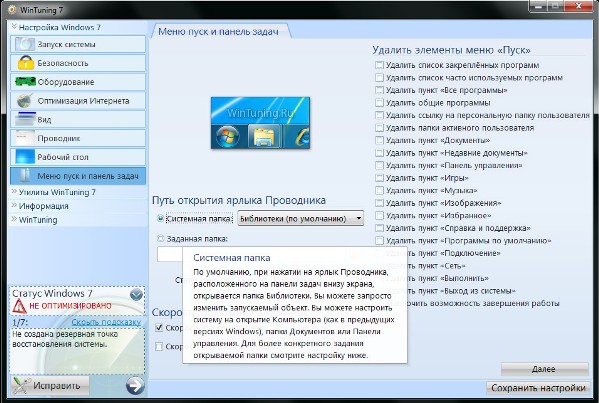Click the Вид sidebar icon

click(25, 119)
